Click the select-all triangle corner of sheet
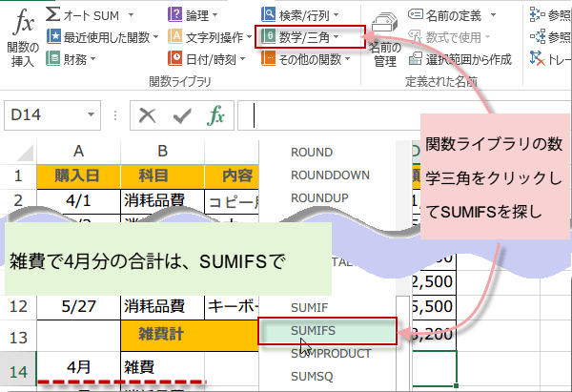The height and width of the screenshot is (392, 572). [25, 153]
